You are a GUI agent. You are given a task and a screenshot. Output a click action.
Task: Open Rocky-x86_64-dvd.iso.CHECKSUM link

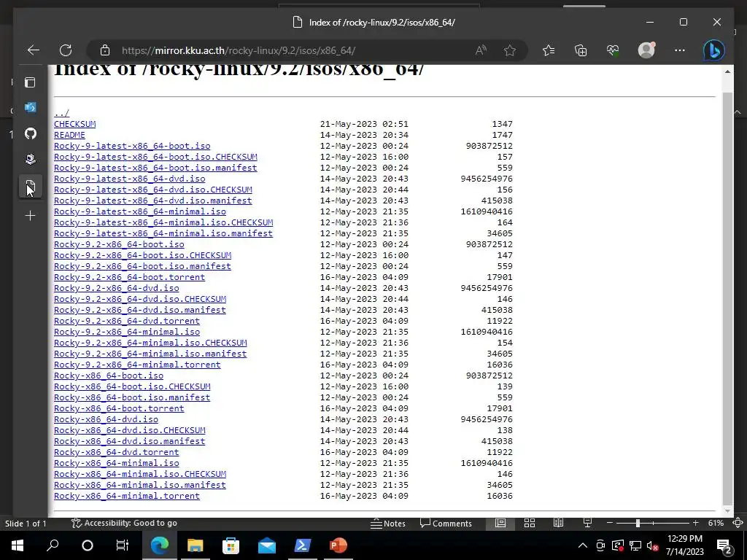pyautogui.click(x=130, y=430)
